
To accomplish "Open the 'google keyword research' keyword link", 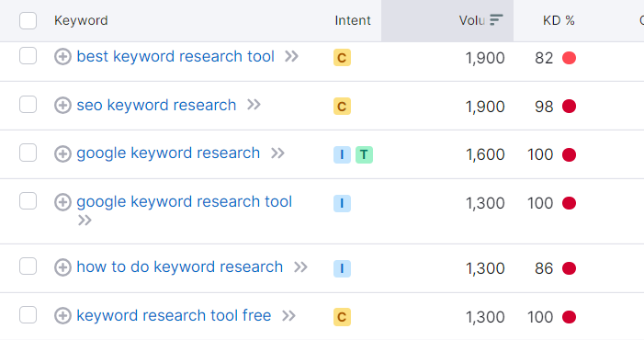I will pos(168,153).
